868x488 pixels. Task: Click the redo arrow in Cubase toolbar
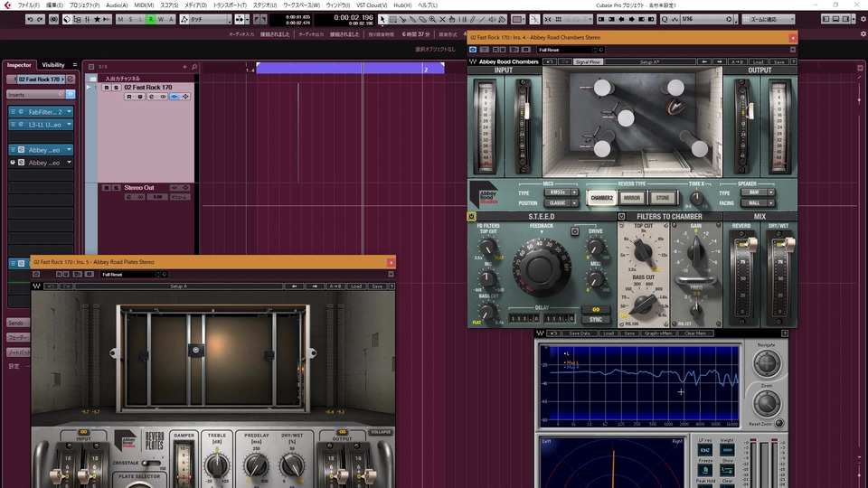click(39, 19)
